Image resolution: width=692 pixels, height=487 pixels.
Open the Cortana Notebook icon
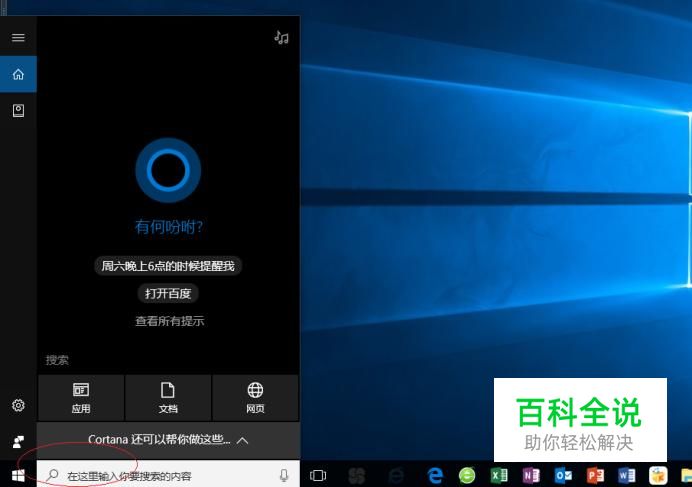coord(18,110)
